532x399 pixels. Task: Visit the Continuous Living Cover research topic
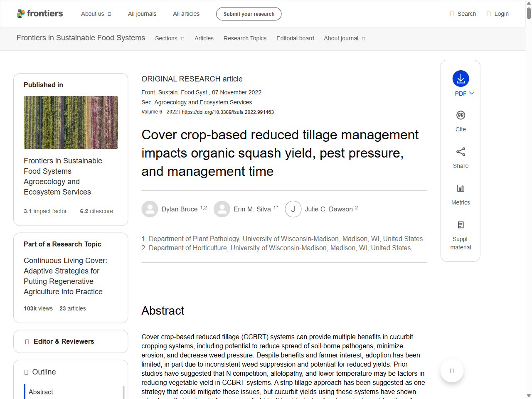(65, 276)
